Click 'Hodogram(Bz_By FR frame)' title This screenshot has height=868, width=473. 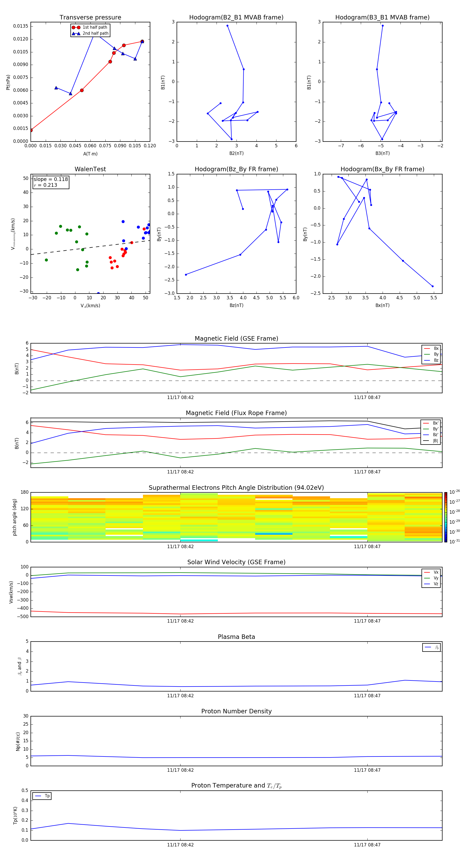coord(236,169)
